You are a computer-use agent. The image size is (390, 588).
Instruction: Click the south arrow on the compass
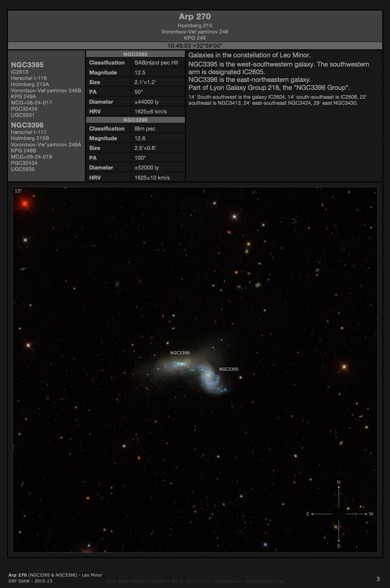coord(339,532)
